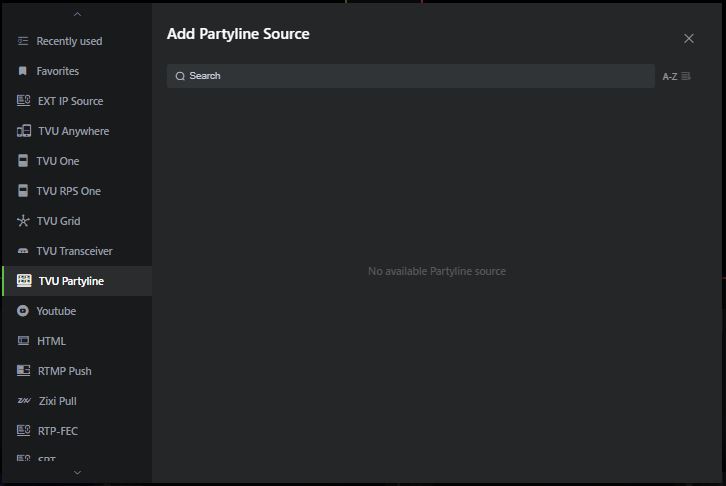726x486 pixels.
Task: Toggle A-Z sorting order
Action: coord(676,76)
